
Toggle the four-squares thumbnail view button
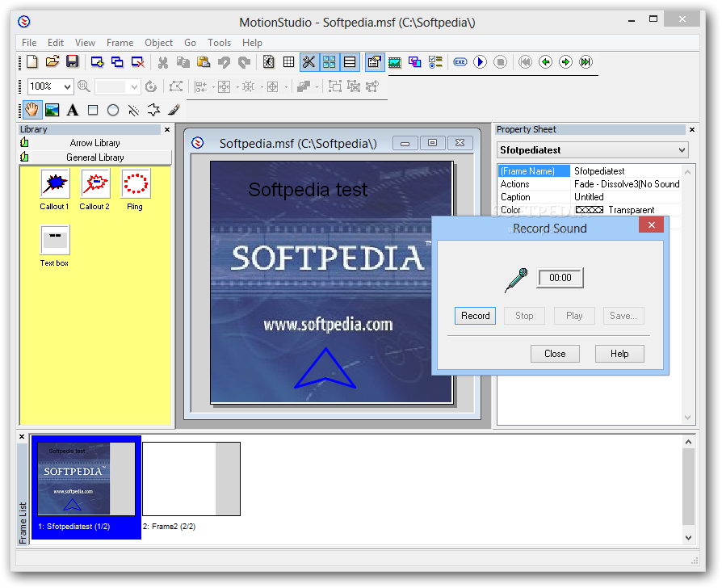[x=330, y=61]
